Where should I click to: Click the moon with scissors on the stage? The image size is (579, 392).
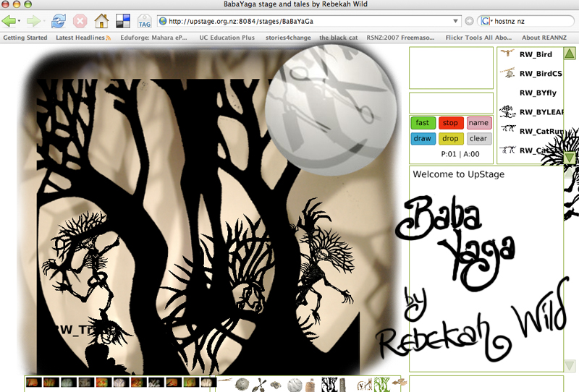point(331,110)
